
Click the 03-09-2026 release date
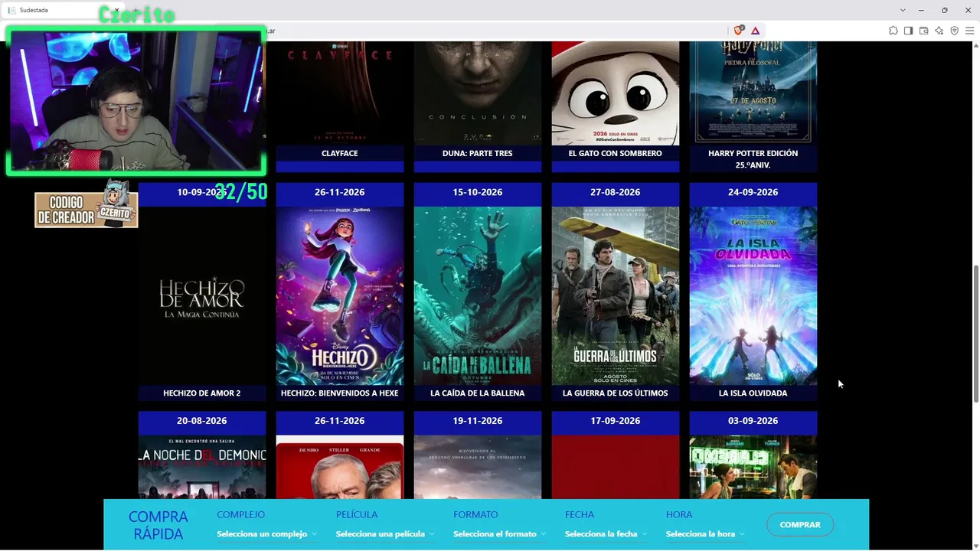[753, 421]
